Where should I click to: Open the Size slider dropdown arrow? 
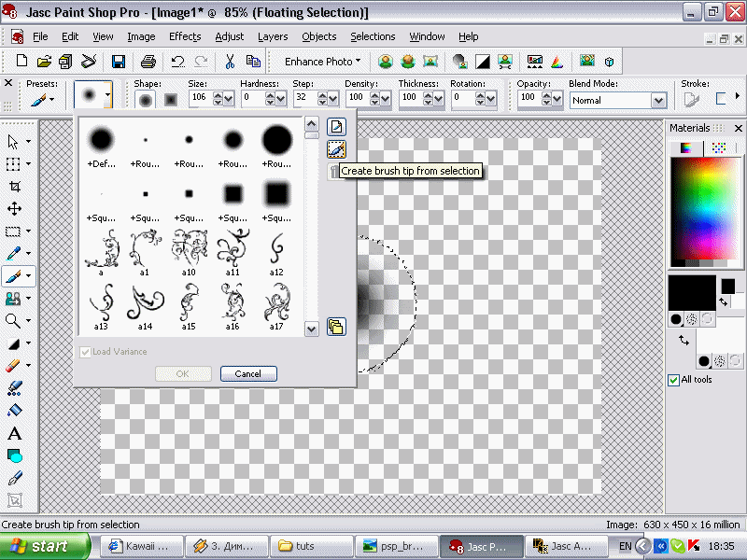point(228,99)
